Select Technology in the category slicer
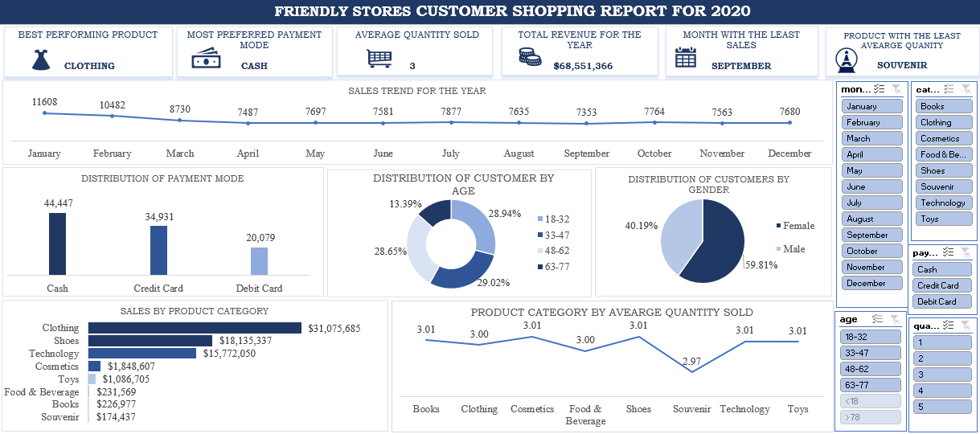Viewport: 980px width, 434px height. (943, 203)
